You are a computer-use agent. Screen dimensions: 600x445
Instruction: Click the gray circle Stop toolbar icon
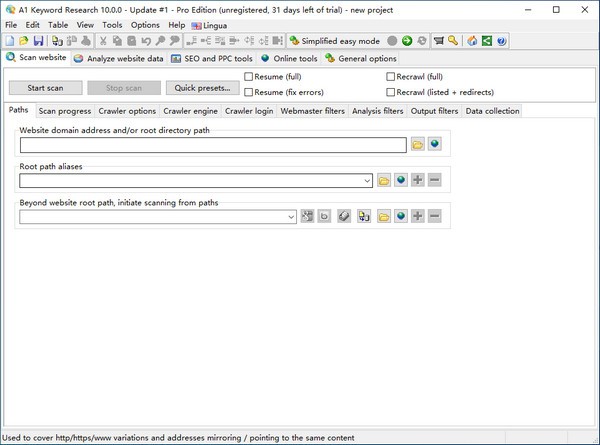pyautogui.click(x=392, y=41)
